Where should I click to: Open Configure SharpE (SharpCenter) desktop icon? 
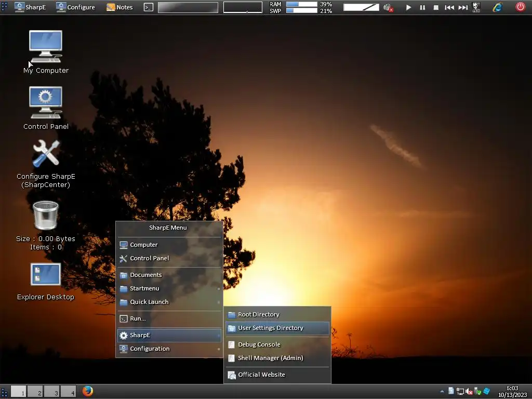[x=46, y=164]
